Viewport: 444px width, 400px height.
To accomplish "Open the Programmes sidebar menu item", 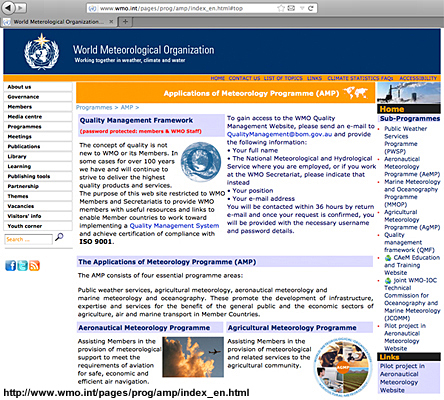I will tap(38, 127).
